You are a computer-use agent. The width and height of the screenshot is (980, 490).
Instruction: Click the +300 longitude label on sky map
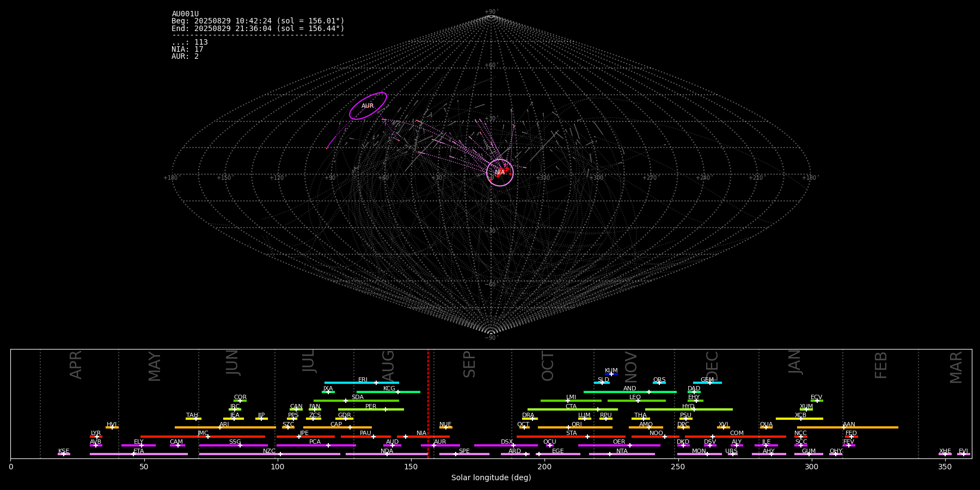596,177
